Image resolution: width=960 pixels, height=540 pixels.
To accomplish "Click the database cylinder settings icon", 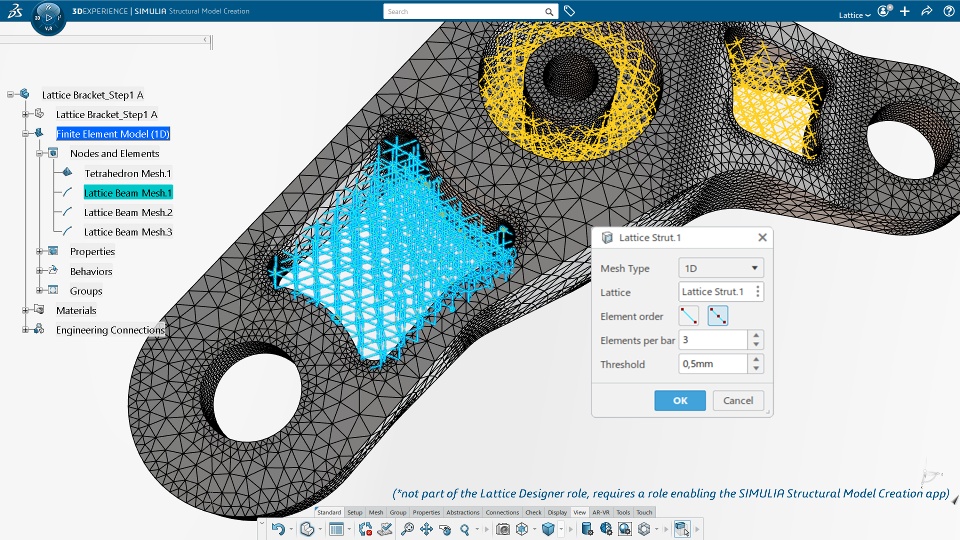I will click(x=587, y=529).
